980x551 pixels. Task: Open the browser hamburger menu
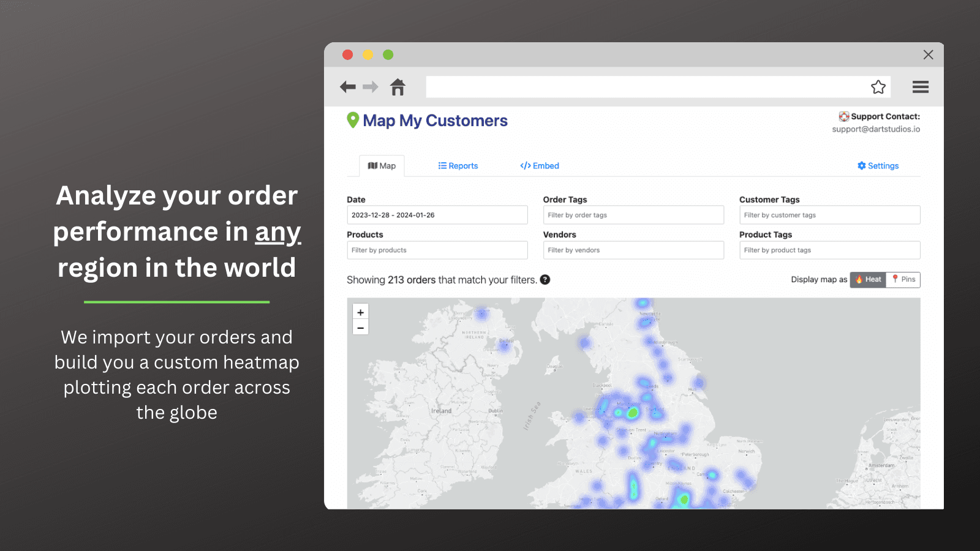(x=920, y=87)
